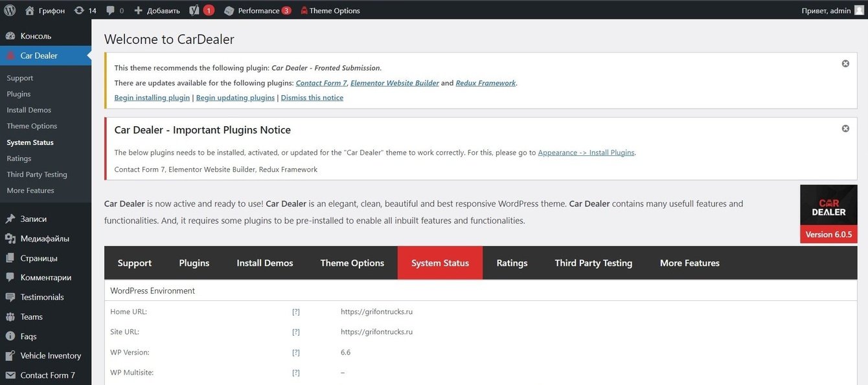The width and height of the screenshot is (868, 385).
Task: Open Консоль dashboard in sidebar
Action: (x=45, y=36)
